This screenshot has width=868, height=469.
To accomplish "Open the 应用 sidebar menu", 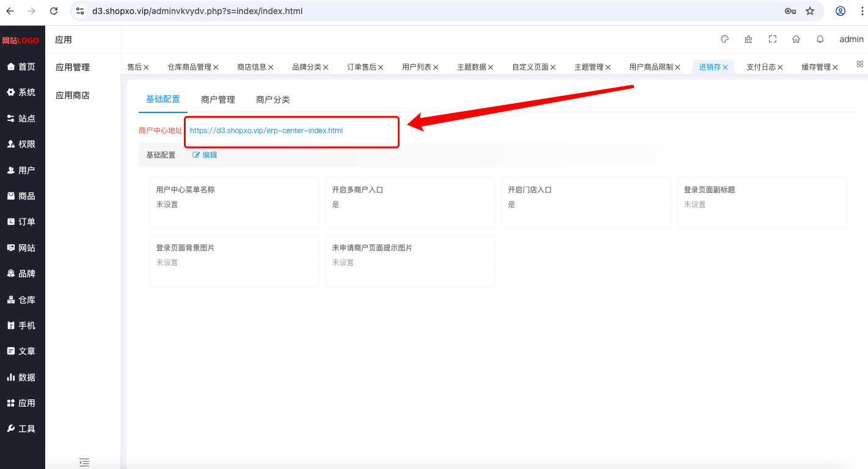I will [x=22, y=403].
